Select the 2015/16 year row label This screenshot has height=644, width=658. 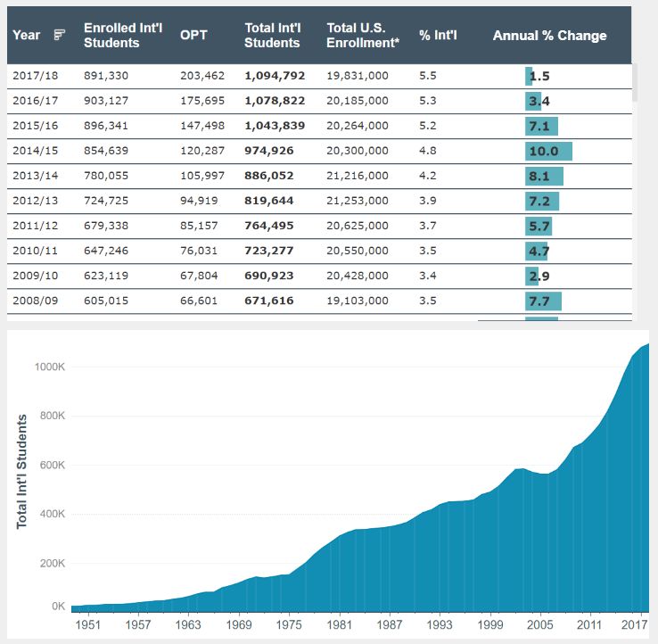point(36,126)
